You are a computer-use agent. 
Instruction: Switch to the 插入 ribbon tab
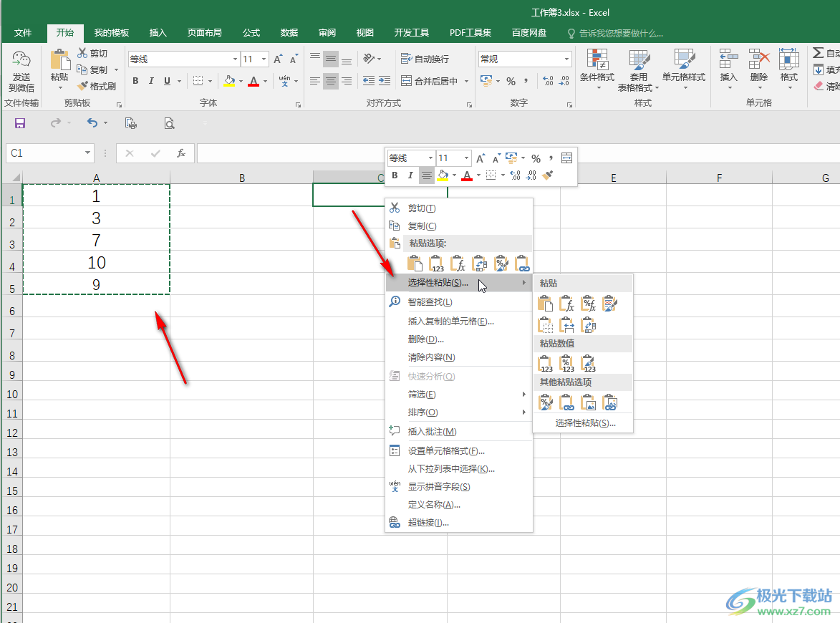click(x=158, y=33)
